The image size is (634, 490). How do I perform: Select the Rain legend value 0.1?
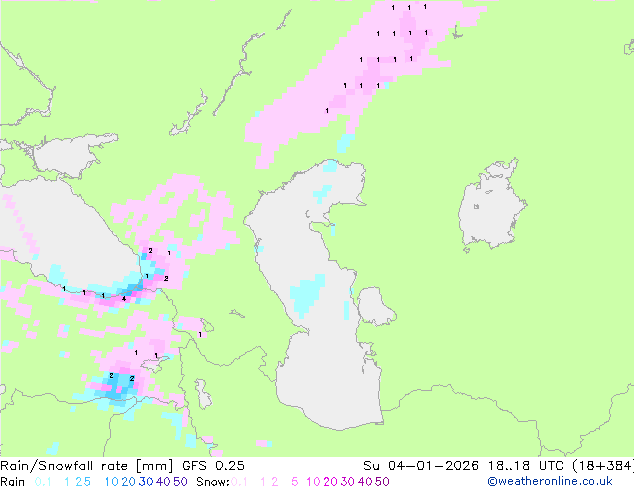43,482
